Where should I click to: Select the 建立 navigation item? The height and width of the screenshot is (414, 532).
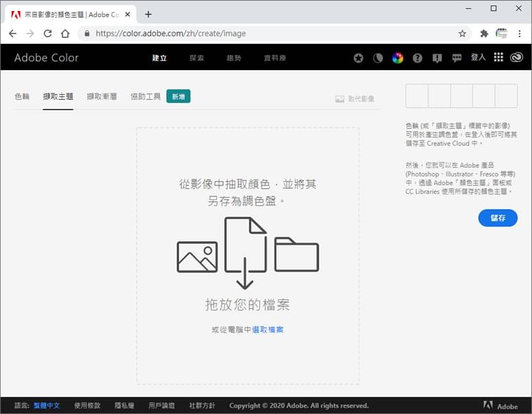[x=159, y=58]
